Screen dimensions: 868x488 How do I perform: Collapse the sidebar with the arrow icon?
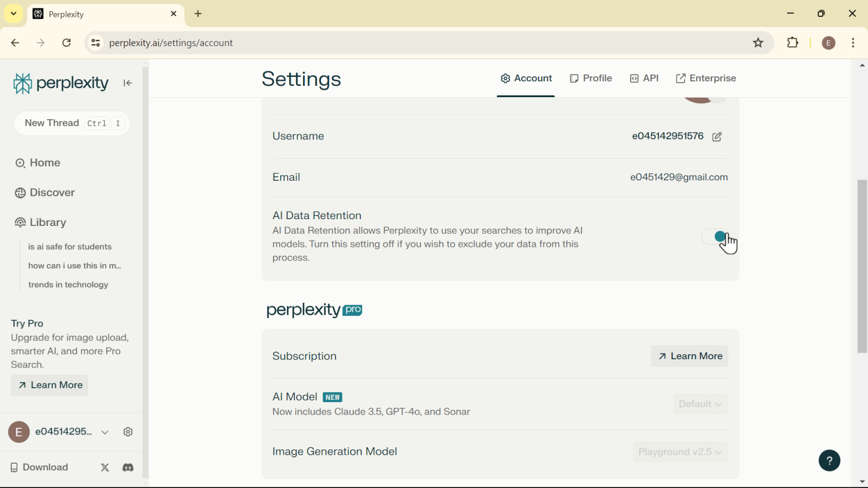(x=128, y=84)
